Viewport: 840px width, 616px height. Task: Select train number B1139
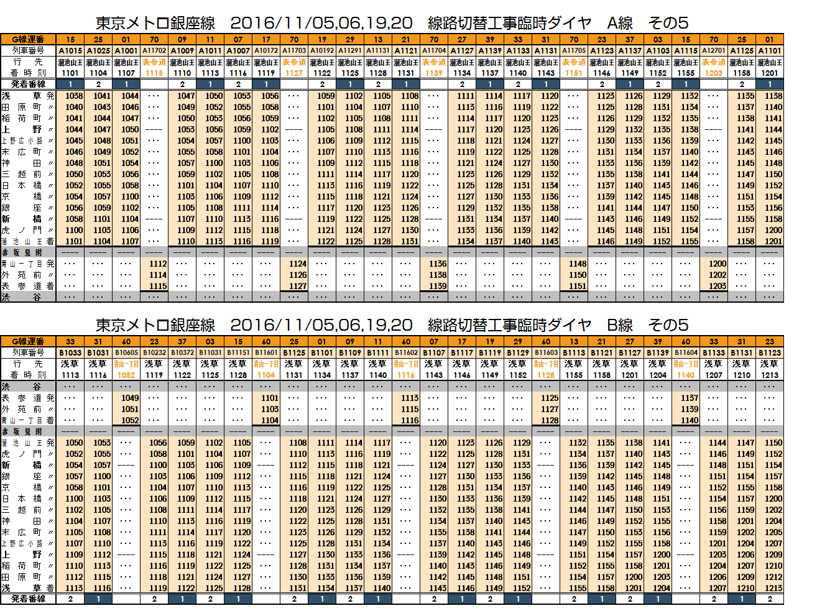(658, 352)
